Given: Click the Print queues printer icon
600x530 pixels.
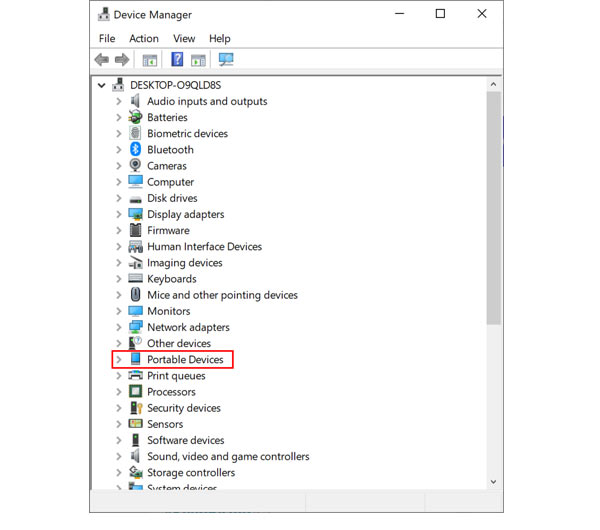Looking at the screenshot, I should (x=136, y=376).
